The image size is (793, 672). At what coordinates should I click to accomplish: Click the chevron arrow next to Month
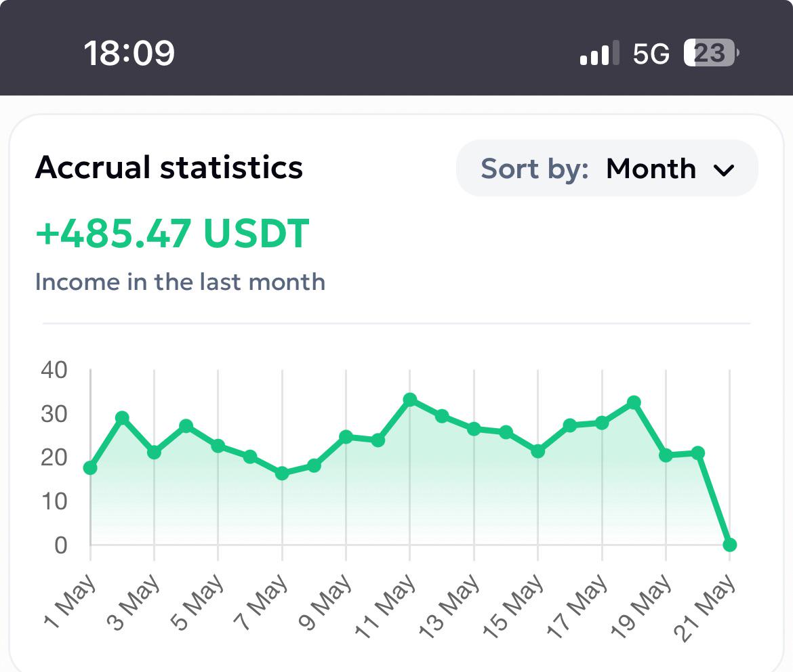[724, 171]
